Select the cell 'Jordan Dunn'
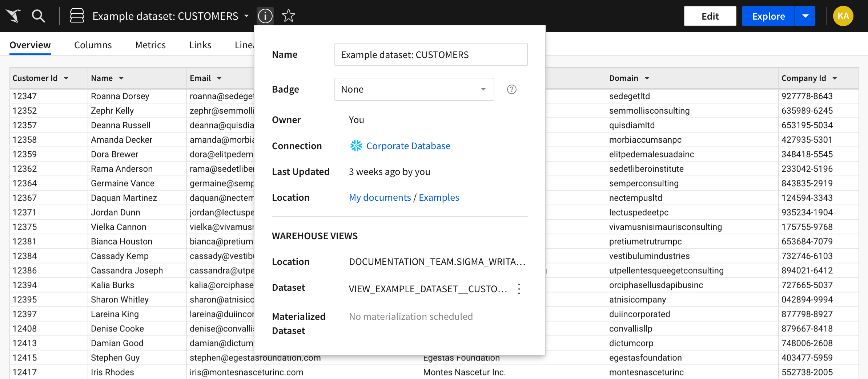Image resolution: width=868 pixels, height=379 pixels. [x=137, y=212]
